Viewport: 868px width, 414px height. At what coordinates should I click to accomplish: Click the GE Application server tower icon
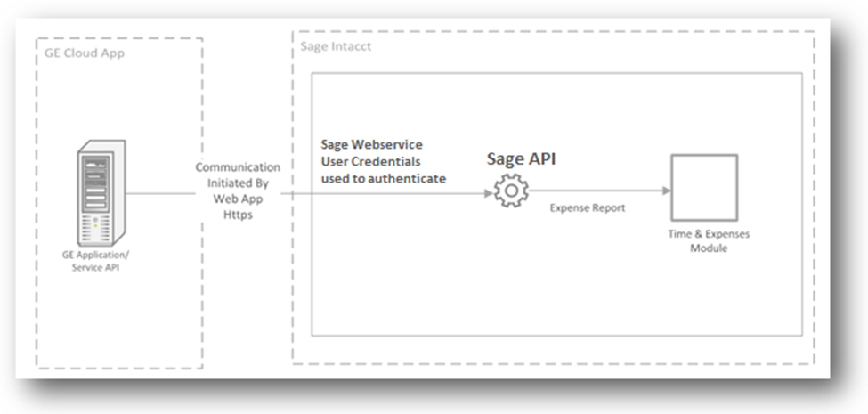point(101,193)
